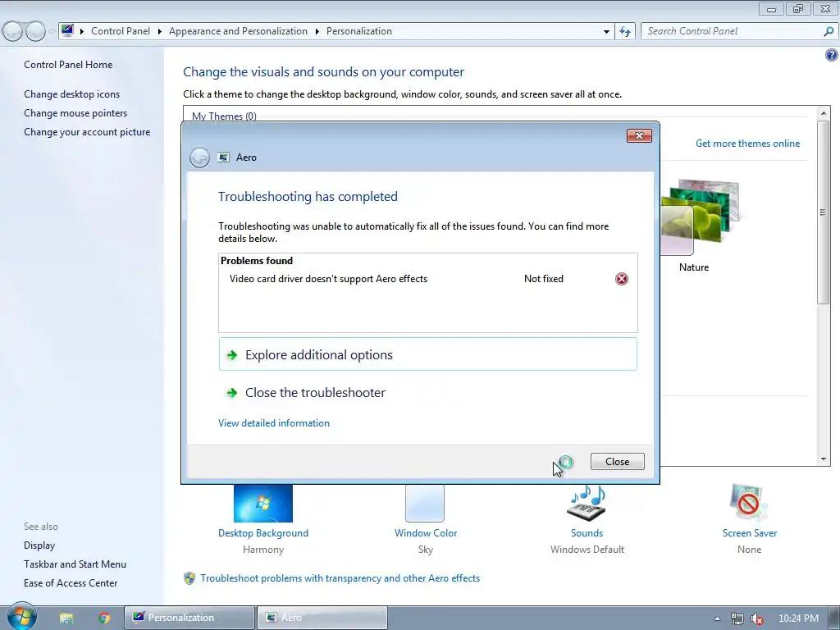Click Appearance and Personalization breadcrumb

[x=239, y=31]
